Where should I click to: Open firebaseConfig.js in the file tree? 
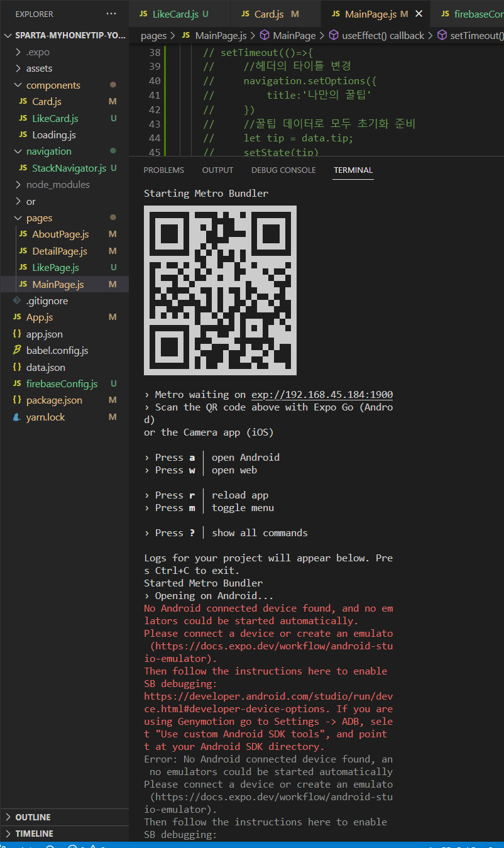point(64,384)
